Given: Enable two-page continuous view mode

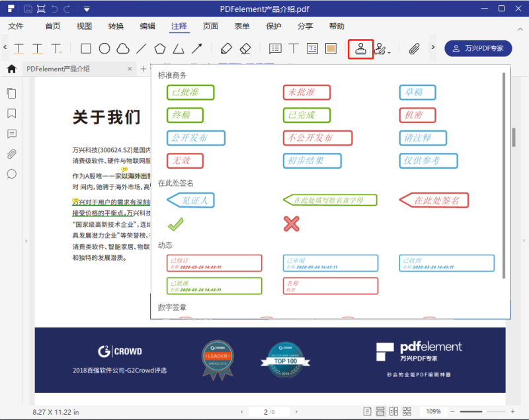Looking at the screenshot, I should 408,411.
